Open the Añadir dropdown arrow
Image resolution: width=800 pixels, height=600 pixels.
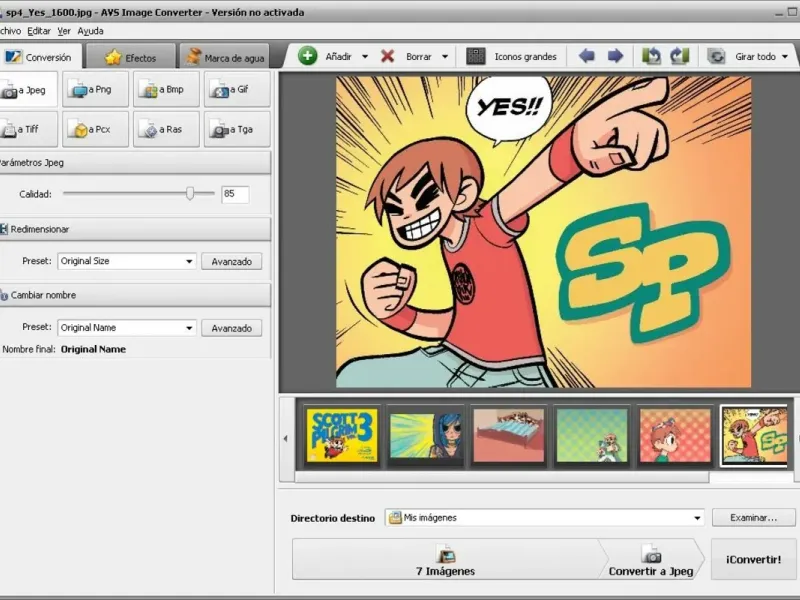click(x=365, y=57)
